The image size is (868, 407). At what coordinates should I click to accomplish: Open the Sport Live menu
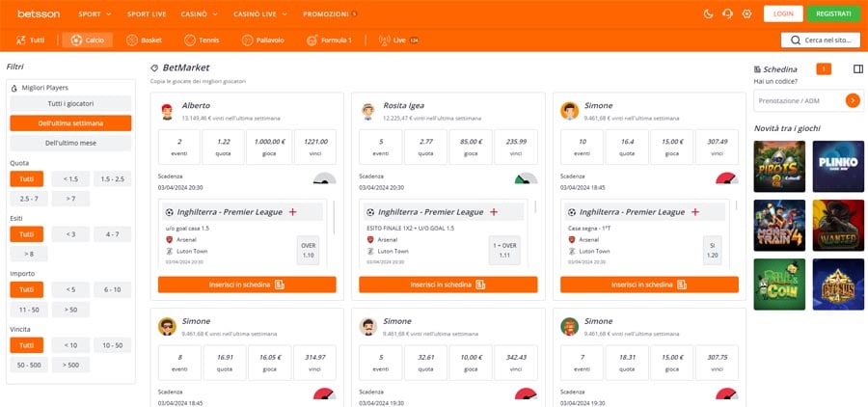[147, 14]
